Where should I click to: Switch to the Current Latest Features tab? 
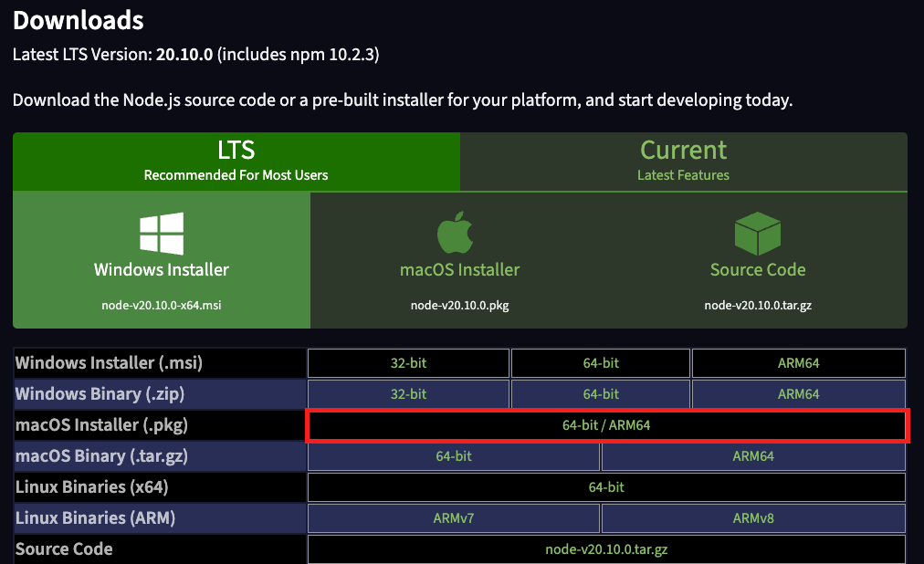tap(684, 162)
